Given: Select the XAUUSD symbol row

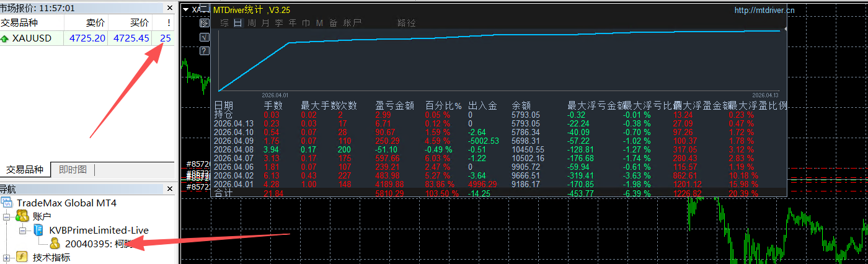Looking at the screenshot, I should [87, 38].
